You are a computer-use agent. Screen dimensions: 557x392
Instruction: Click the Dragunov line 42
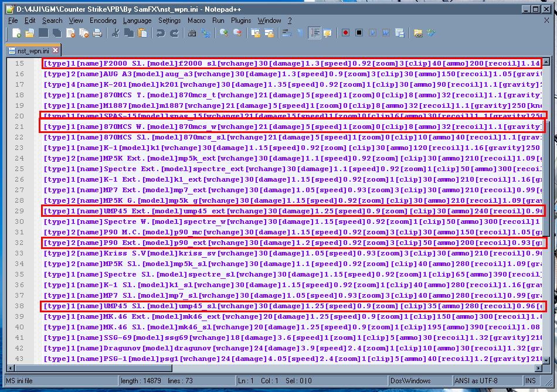tap(293, 348)
